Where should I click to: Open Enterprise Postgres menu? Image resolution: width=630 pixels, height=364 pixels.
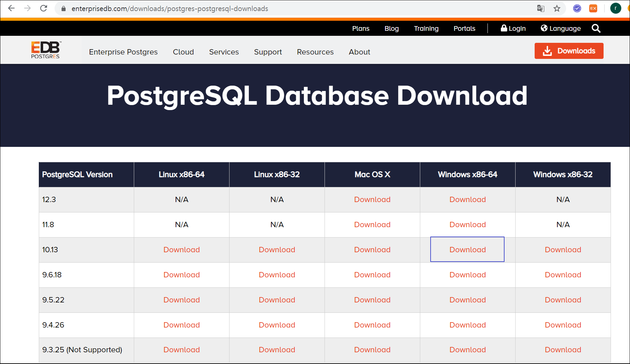(x=123, y=52)
